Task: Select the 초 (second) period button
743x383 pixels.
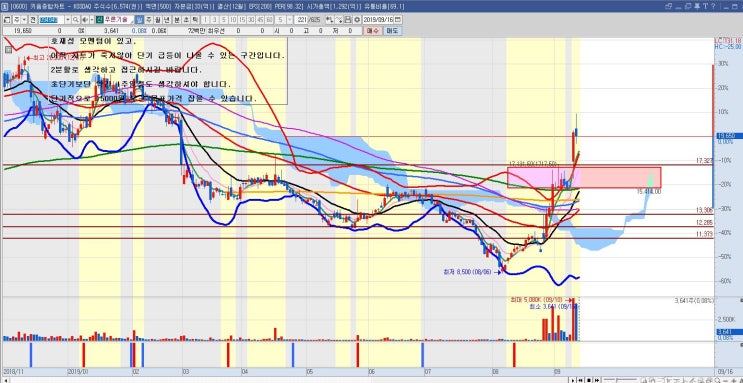Action: tap(186, 20)
